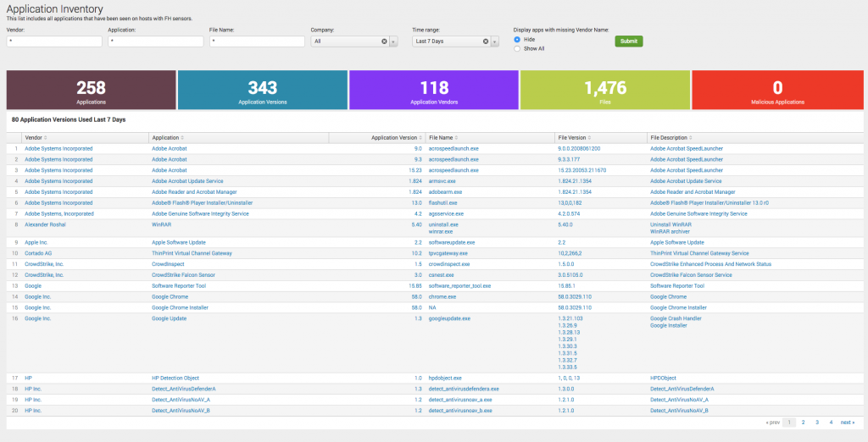Sort by Application Version column

[397, 138]
